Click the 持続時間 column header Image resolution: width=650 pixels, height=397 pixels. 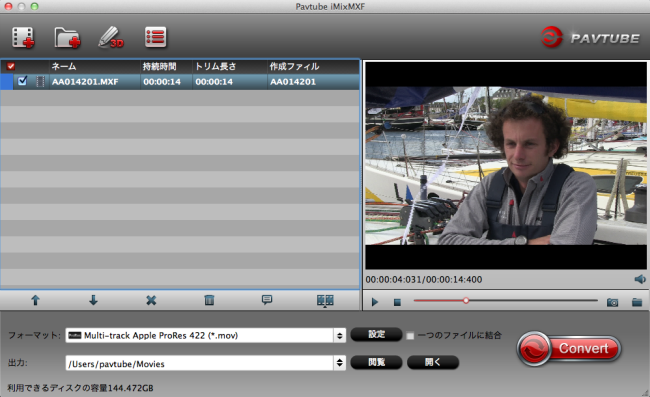click(160, 66)
